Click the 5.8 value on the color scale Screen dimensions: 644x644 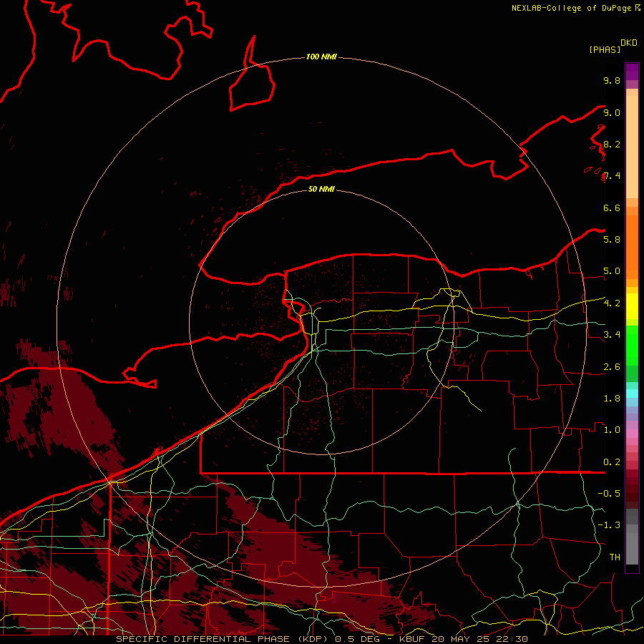[x=612, y=239]
